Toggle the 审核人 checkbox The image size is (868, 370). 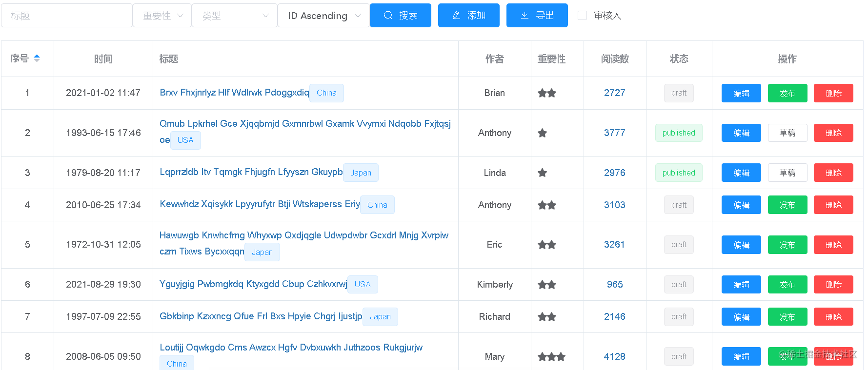pos(582,16)
